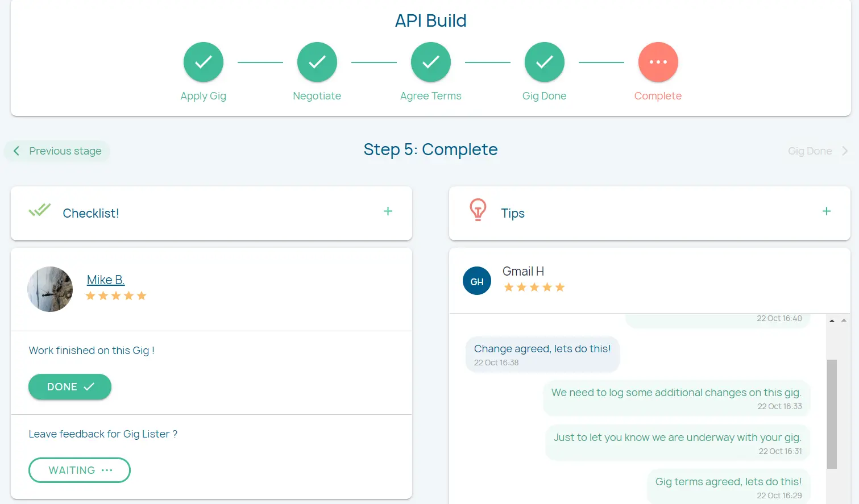The width and height of the screenshot is (859, 504).
Task: Click the WAITING feedback button
Action: (80, 470)
